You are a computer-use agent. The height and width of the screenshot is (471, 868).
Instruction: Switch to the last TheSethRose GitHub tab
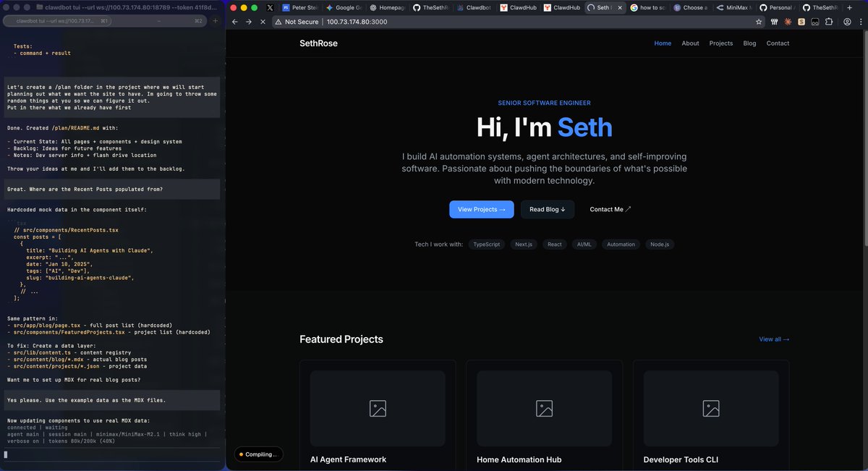point(820,7)
